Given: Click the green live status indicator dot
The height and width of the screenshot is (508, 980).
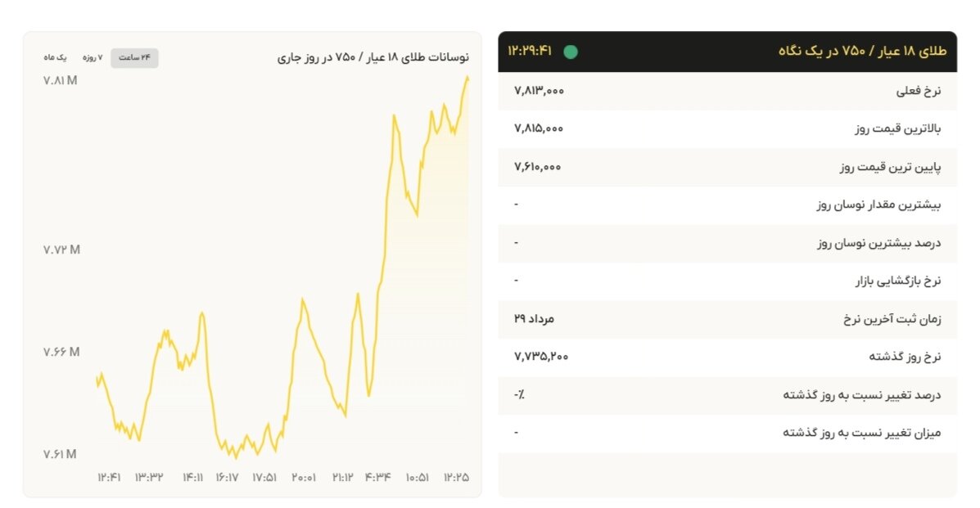Looking at the screenshot, I should 573,51.
